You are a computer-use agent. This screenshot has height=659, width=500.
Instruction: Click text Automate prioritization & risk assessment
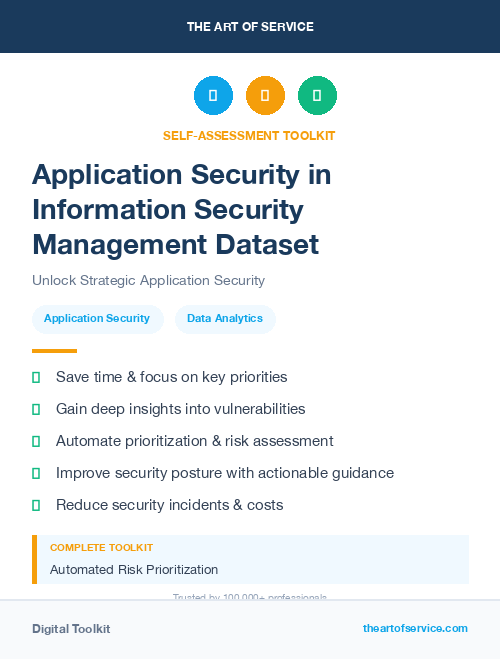click(195, 441)
